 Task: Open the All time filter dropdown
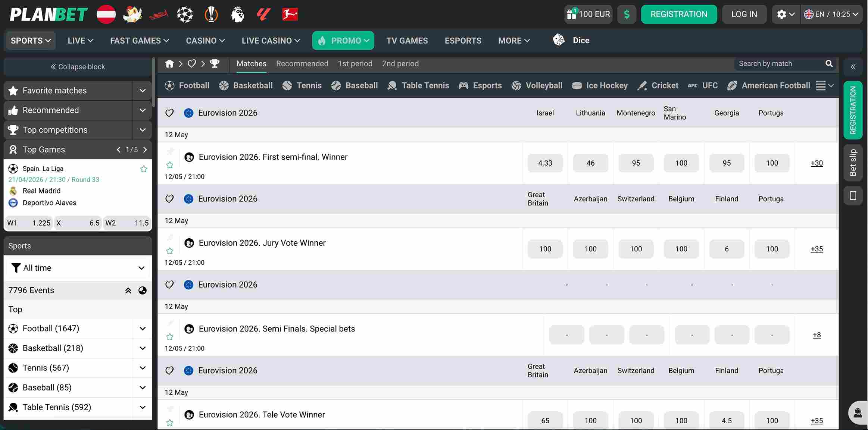click(78, 268)
